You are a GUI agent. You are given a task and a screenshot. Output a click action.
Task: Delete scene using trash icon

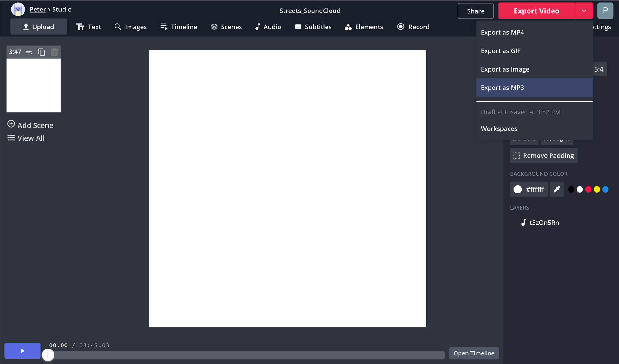54,52
